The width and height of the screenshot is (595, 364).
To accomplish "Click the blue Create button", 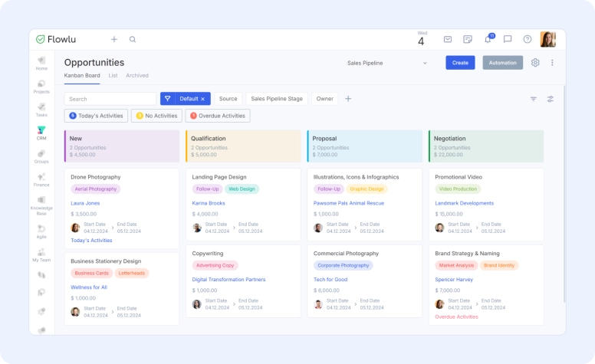I will coord(460,63).
